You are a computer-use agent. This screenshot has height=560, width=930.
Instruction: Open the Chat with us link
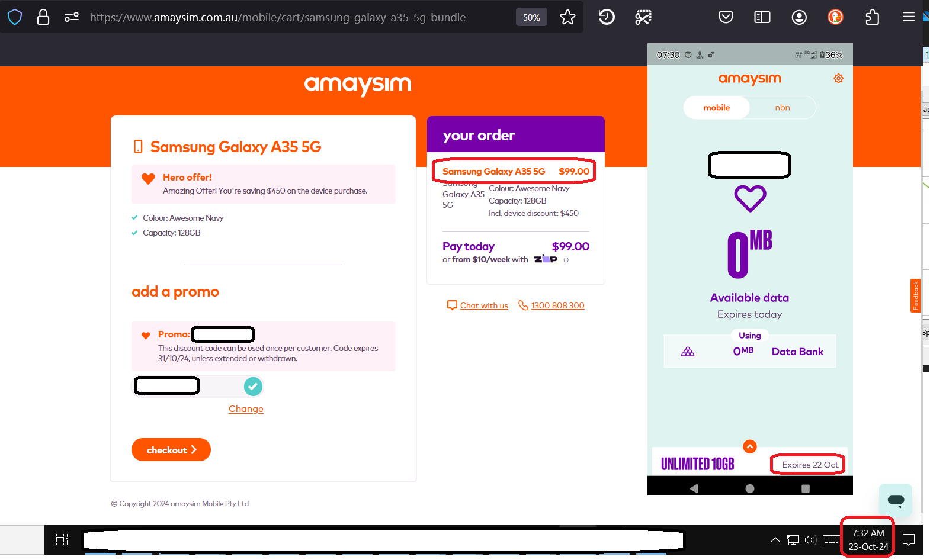pos(484,305)
